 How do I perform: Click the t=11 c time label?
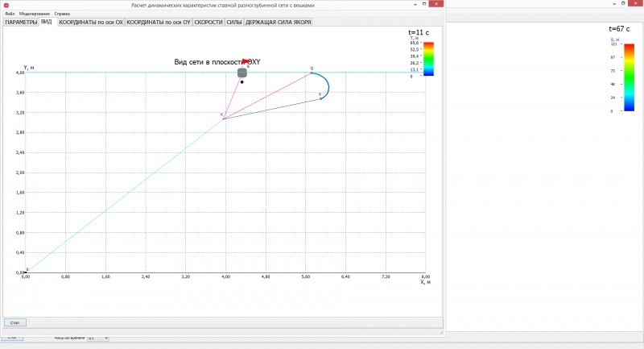tap(419, 32)
